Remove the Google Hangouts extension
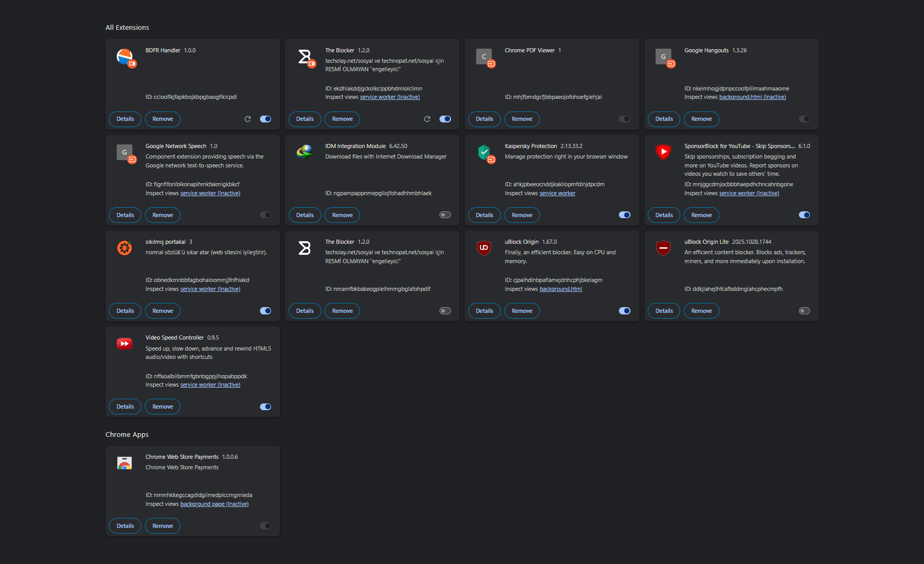The image size is (924, 564). pyautogui.click(x=702, y=119)
